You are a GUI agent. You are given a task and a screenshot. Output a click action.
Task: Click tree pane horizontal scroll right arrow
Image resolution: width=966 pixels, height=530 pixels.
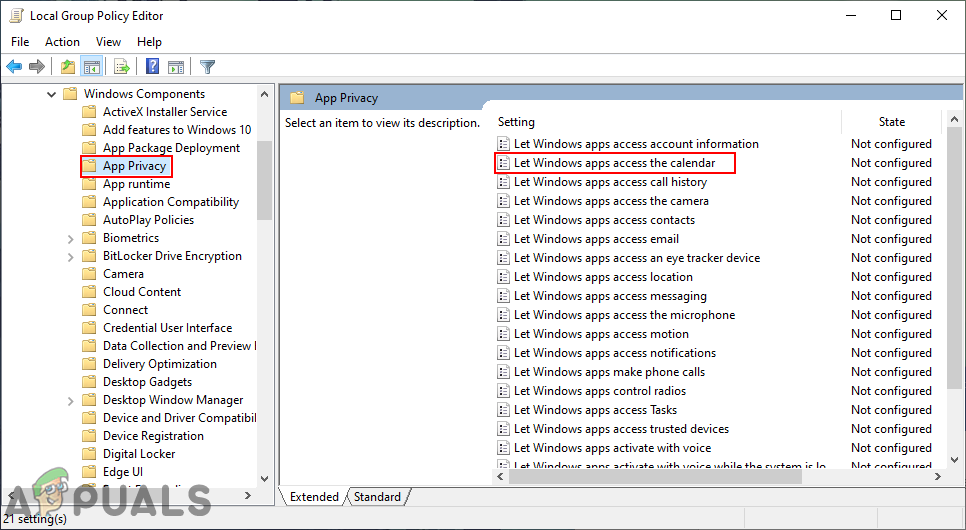[x=248, y=495]
